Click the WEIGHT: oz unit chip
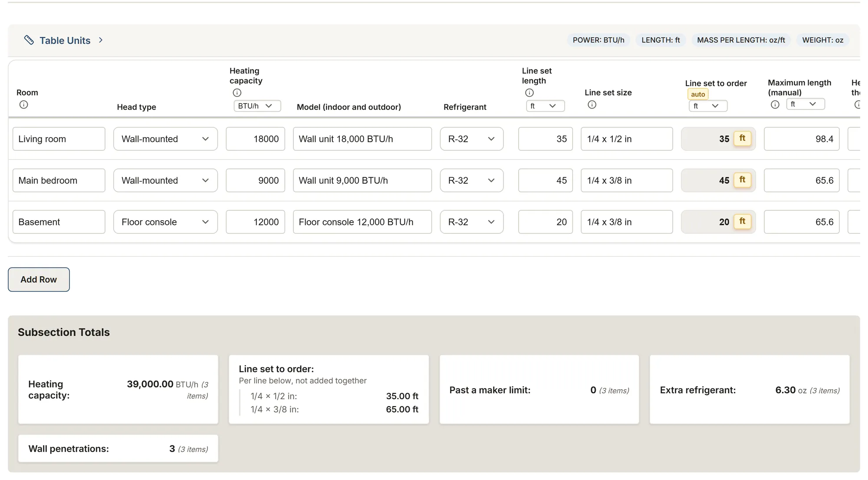The image size is (868, 480). pos(822,40)
